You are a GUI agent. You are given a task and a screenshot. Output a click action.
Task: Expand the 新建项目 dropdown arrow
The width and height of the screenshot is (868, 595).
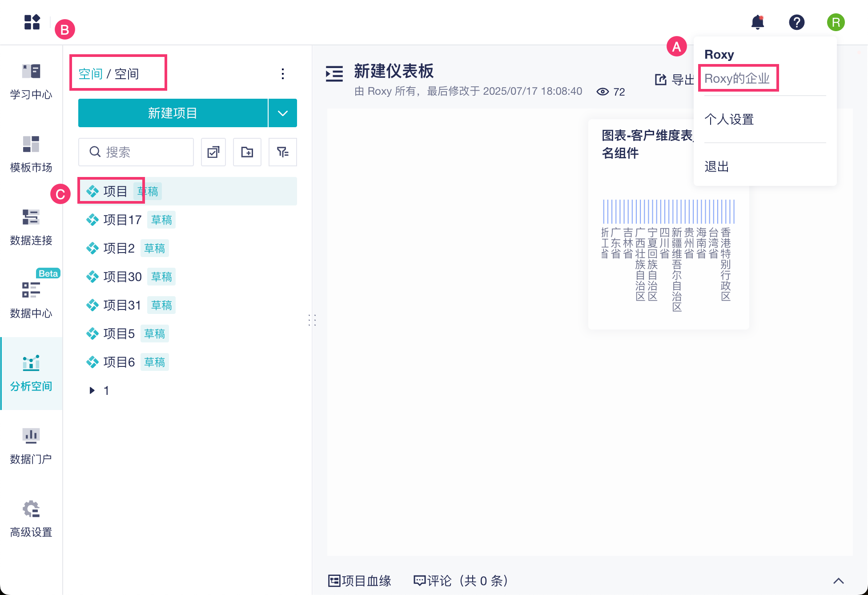click(x=283, y=113)
